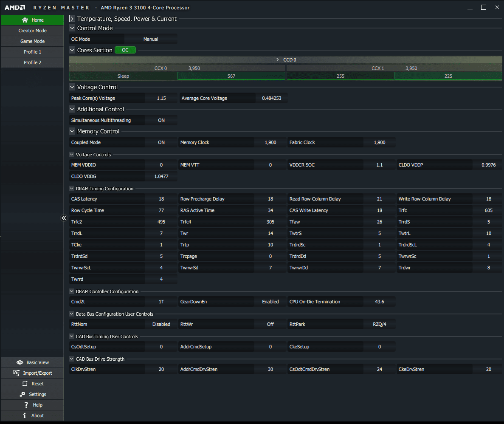Collapse CAD Bus Timing User Controls
This screenshot has width=504, height=424.
point(72,336)
